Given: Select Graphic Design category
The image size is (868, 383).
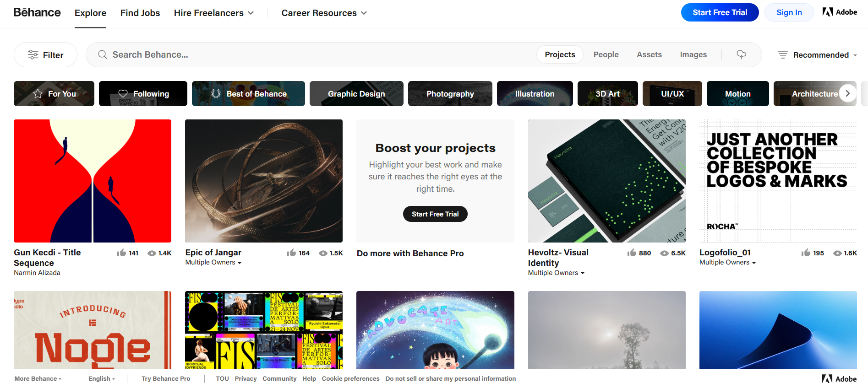Looking at the screenshot, I should tap(356, 94).
